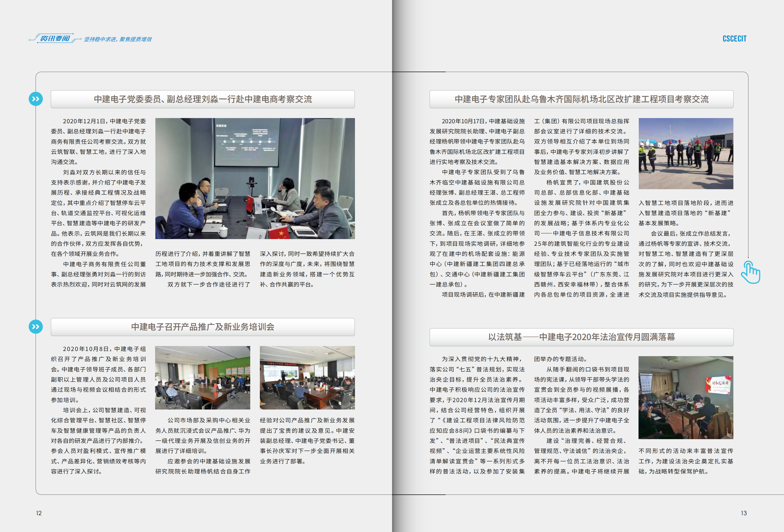Click the heading 中建电子召开产品推广及新业务培训会

[x=203, y=327]
